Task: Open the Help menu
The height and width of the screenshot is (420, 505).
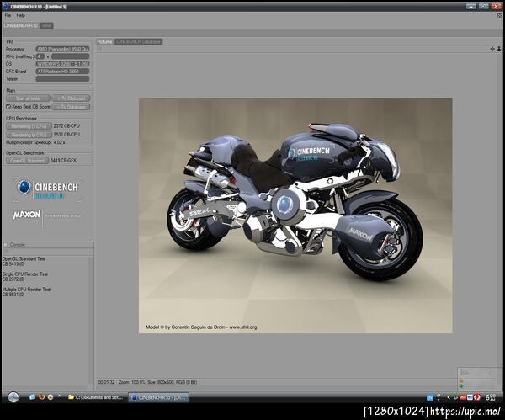Action: click(x=21, y=15)
